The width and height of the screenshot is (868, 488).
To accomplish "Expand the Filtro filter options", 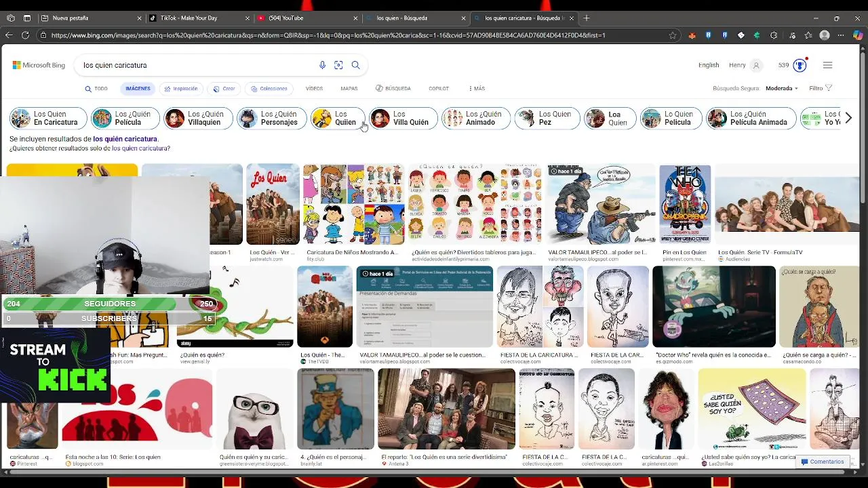I will point(821,88).
